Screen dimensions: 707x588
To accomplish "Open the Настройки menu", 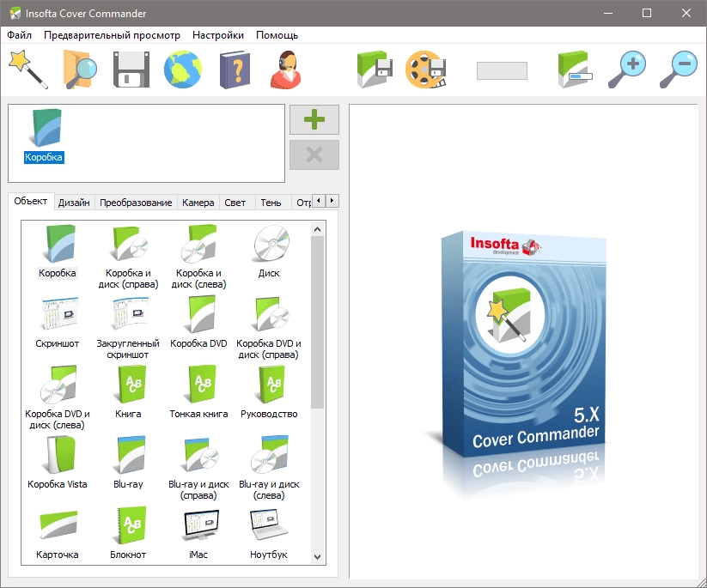I will (218, 35).
